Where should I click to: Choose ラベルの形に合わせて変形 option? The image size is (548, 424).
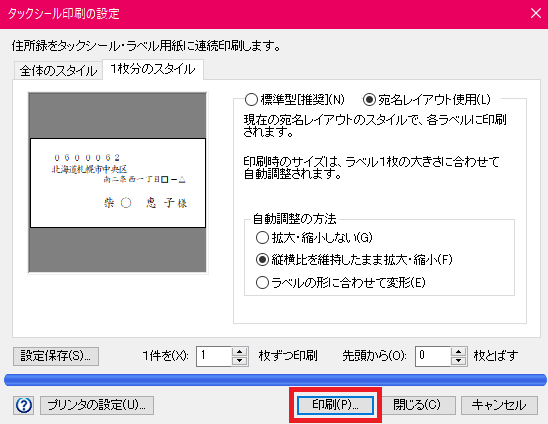click(x=340, y=282)
